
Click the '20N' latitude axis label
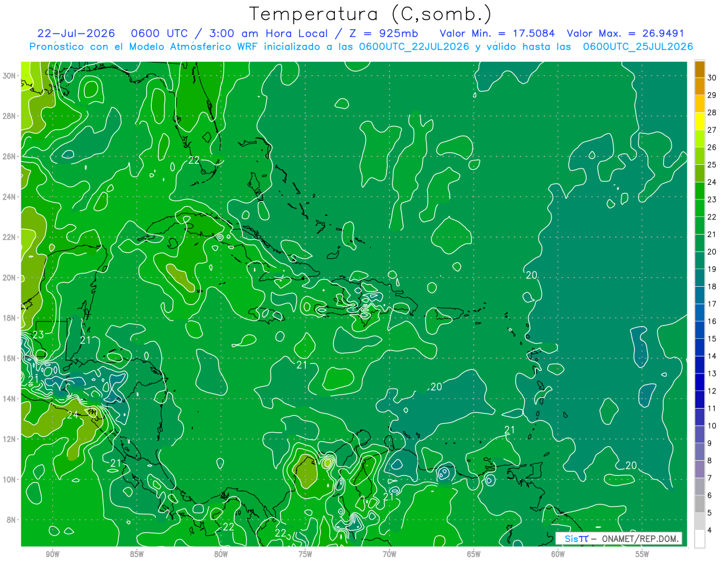pyautogui.click(x=8, y=278)
